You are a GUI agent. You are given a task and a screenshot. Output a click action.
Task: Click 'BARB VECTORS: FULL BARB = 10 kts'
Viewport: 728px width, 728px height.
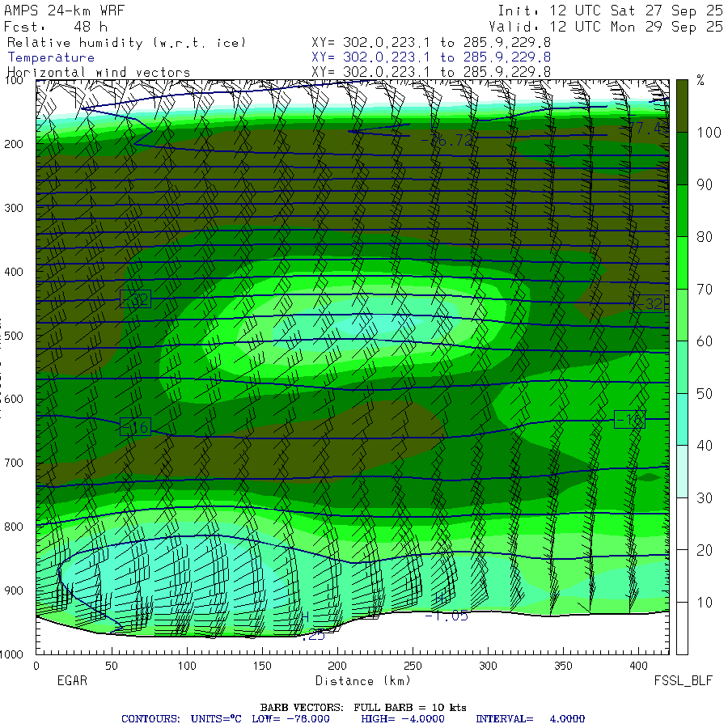pos(363,707)
